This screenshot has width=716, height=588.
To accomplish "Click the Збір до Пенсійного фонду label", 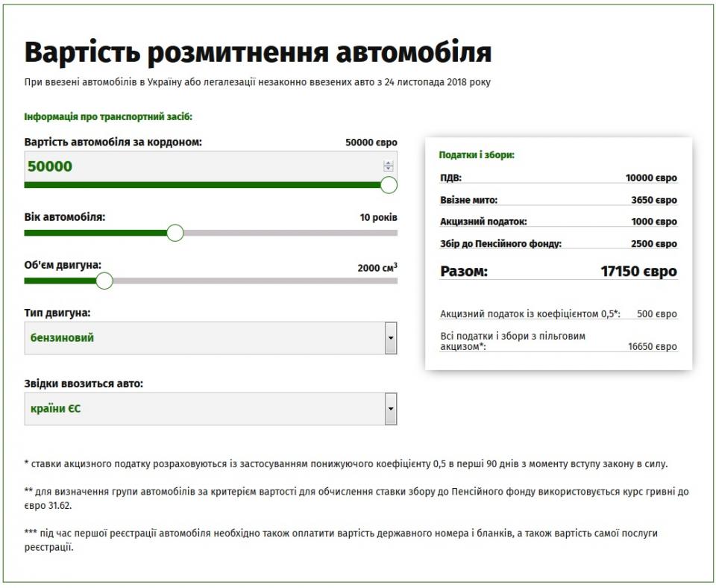I will pos(500,244).
